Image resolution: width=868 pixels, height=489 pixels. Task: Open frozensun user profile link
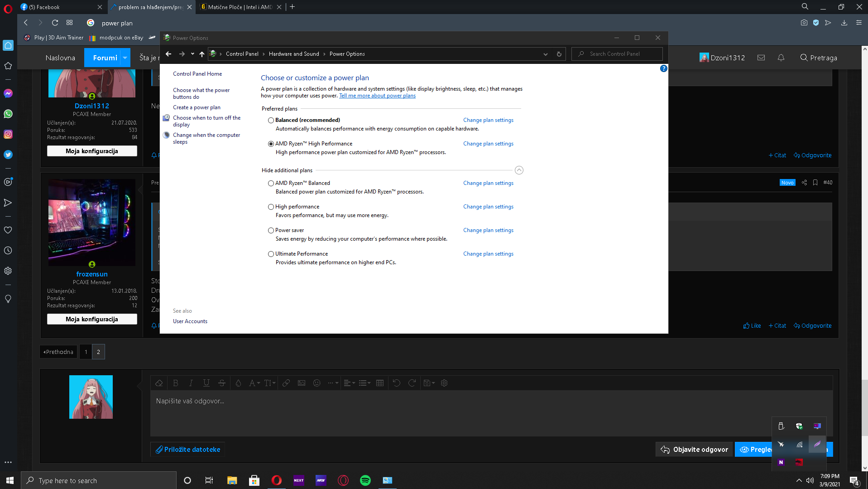click(x=92, y=274)
